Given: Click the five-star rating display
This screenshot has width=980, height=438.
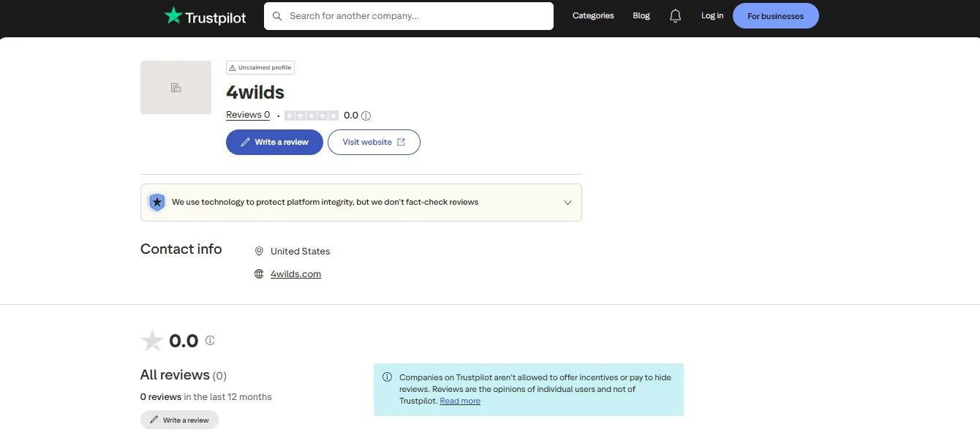Looking at the screenshot, I should 312,116.
